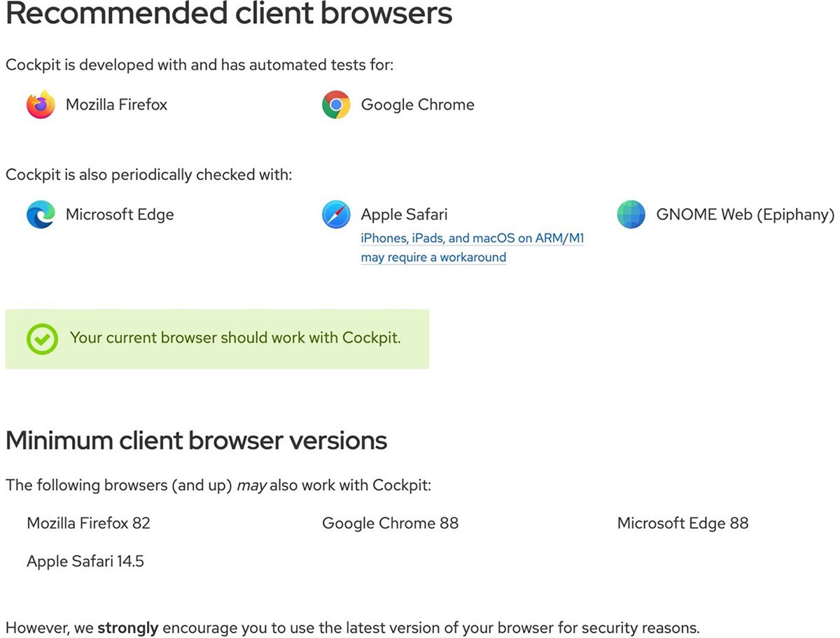Click the Google Chrome browser label
The width and height of the screenshot is (840, 638).
[x=417, y=105]
